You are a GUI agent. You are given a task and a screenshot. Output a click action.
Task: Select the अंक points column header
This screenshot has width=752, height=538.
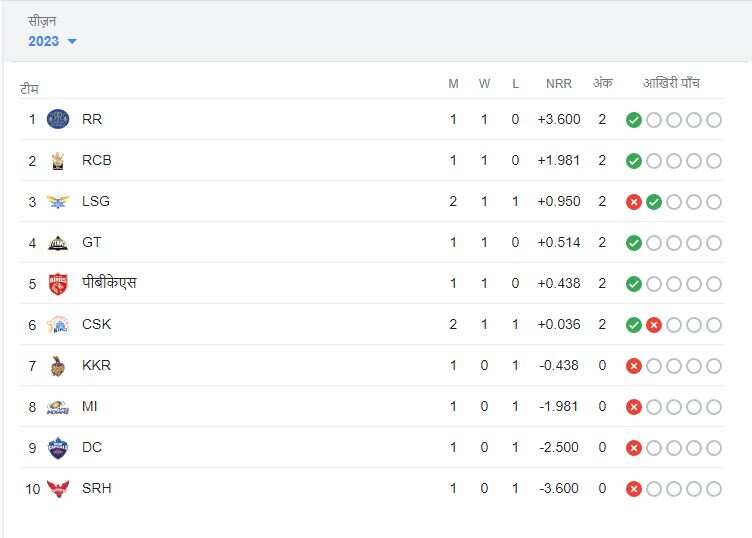602,83
